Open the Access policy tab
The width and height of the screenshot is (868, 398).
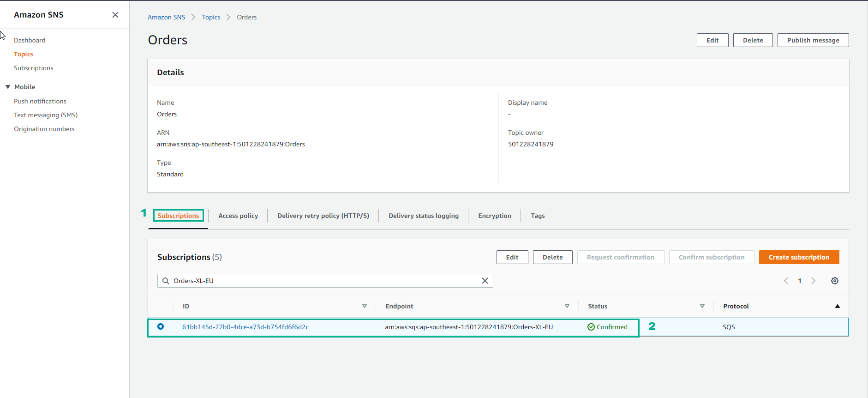[x=238, y=216]
